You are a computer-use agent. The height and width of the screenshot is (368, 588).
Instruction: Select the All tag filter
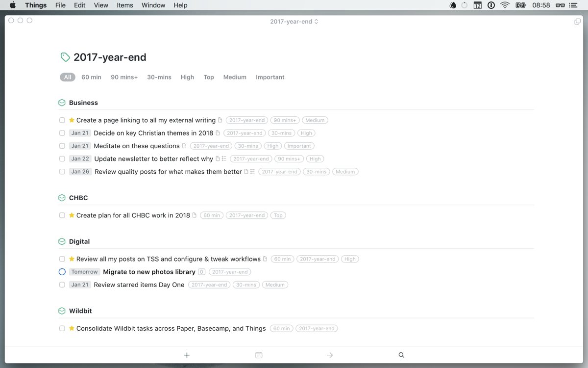pyautogui.click(x=68, y=77)
